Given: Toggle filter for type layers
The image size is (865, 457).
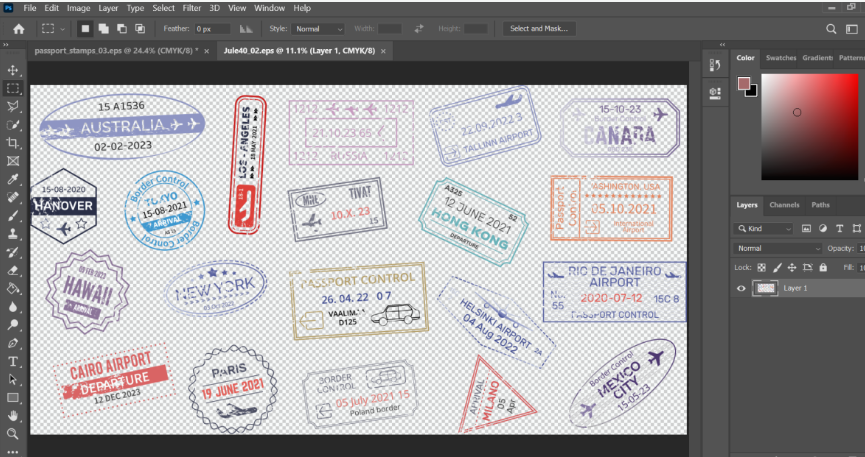Looking at the screenshot, I should [839, 228].
